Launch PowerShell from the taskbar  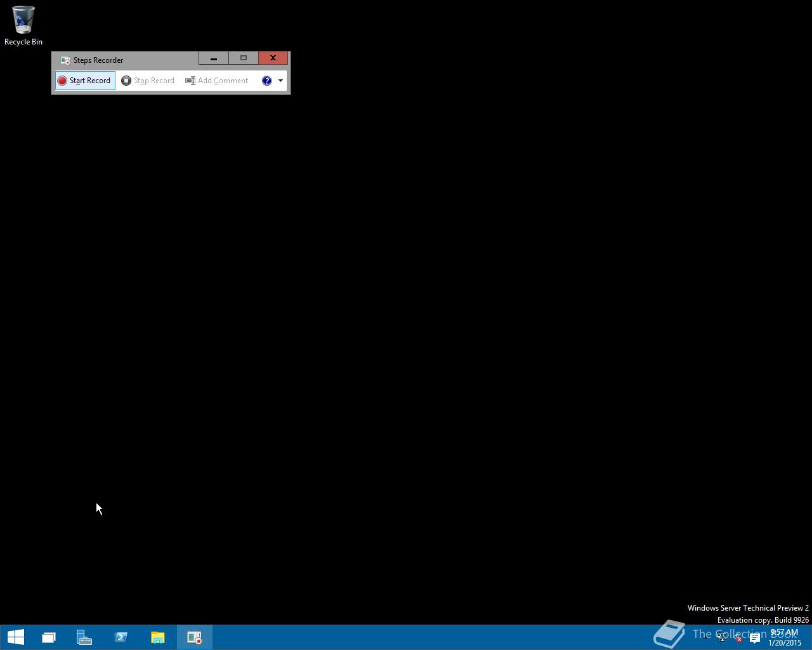121,637
